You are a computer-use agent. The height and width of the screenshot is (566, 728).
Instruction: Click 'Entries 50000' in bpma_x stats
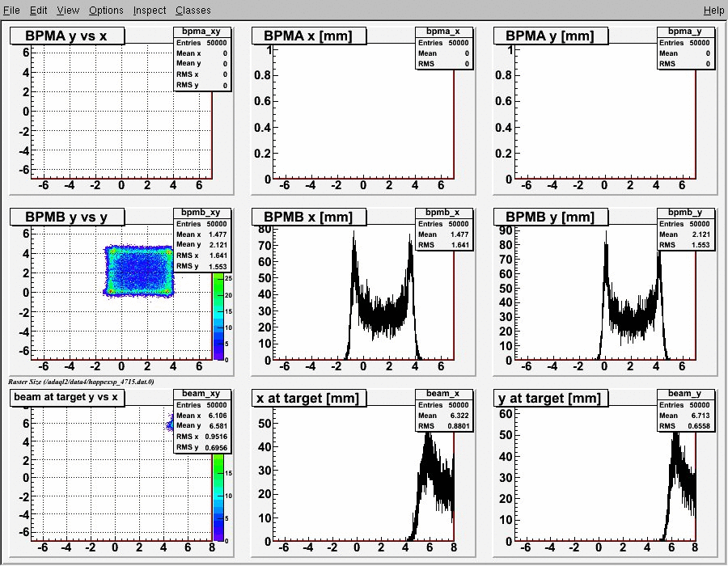click(444, 43)
